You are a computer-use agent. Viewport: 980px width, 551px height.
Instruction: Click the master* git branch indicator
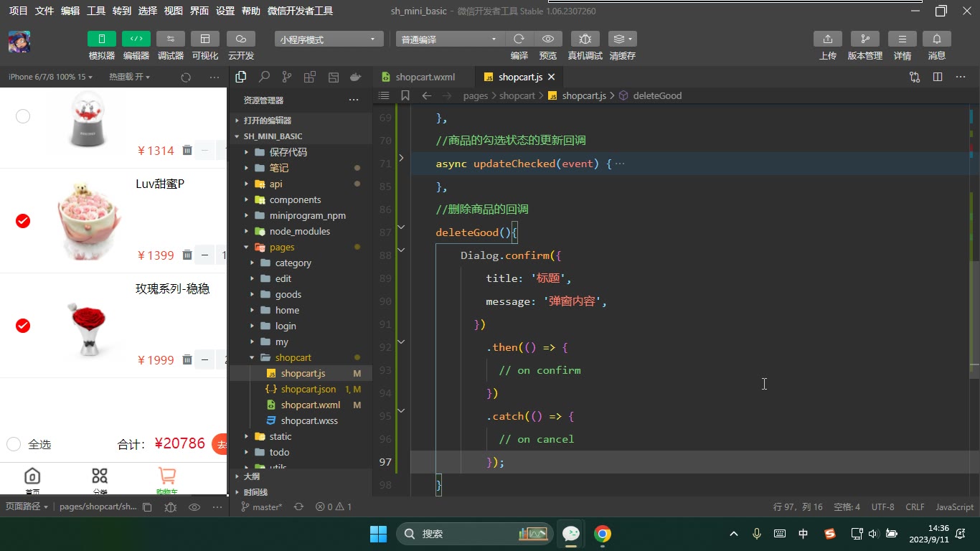click(262, 507)
